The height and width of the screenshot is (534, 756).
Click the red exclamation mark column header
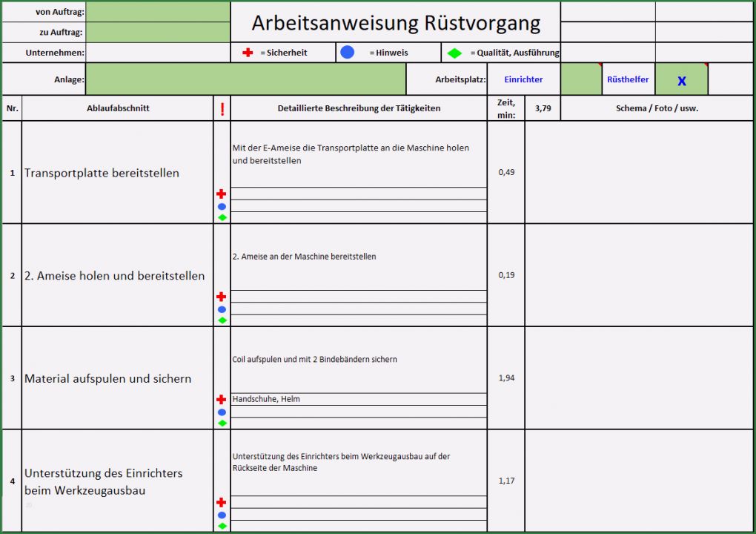click(222, 108)
